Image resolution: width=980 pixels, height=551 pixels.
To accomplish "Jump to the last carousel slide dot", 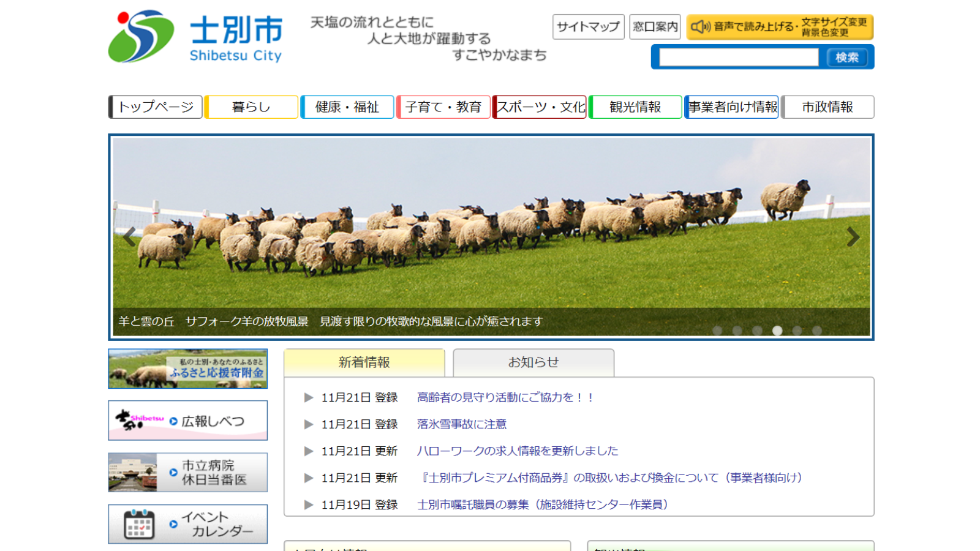I will tap(817, 331).
